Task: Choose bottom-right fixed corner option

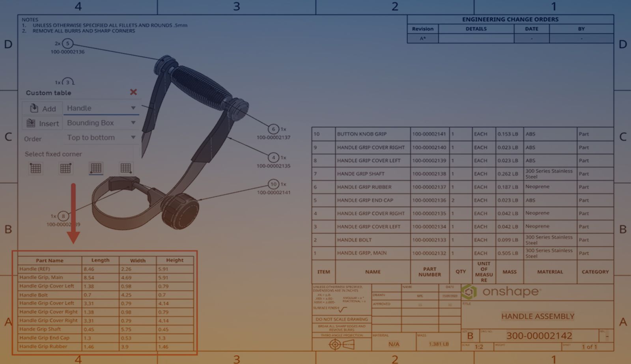Action: point(126,168)
